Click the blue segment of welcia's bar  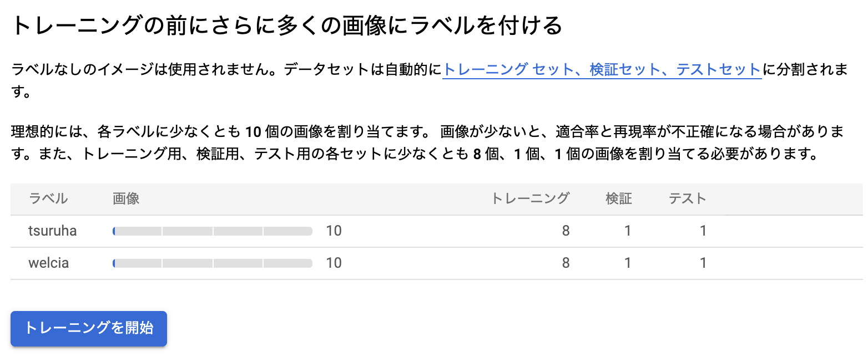115,263
